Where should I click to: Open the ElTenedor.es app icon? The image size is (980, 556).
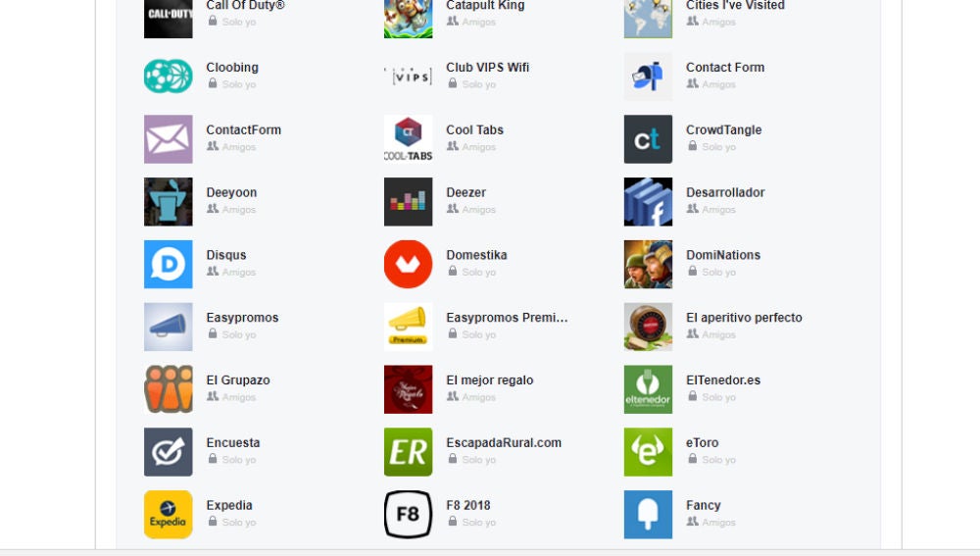[x=648, y=389]
